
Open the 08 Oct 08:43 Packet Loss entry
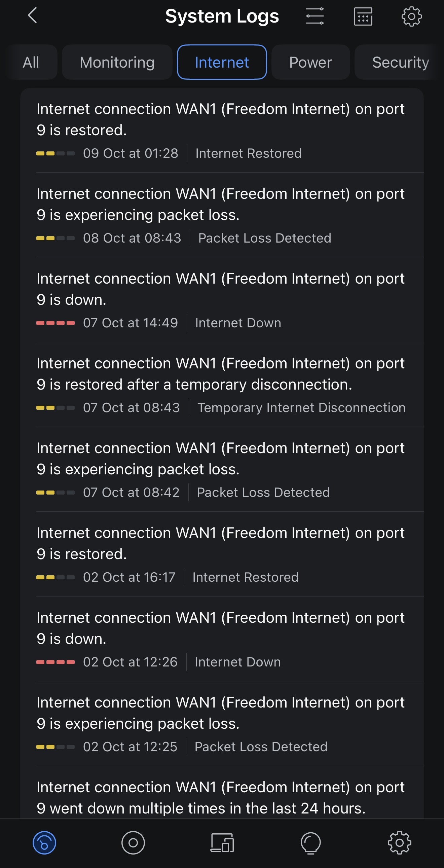click(221, 215)
